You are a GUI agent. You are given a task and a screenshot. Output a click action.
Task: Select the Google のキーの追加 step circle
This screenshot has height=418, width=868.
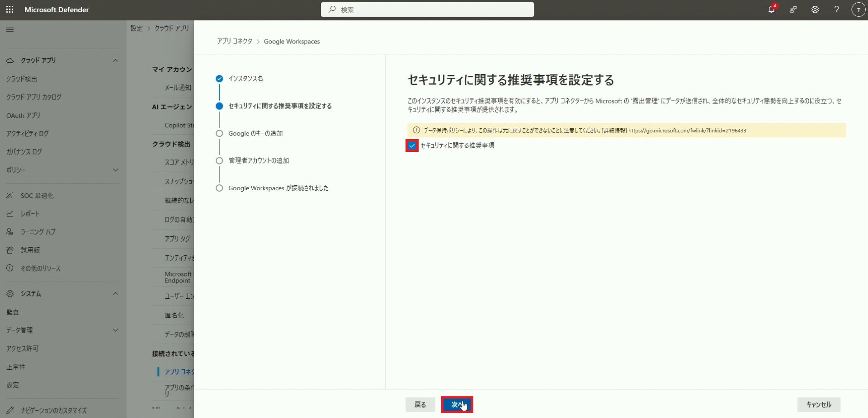[x=219, y=133]
